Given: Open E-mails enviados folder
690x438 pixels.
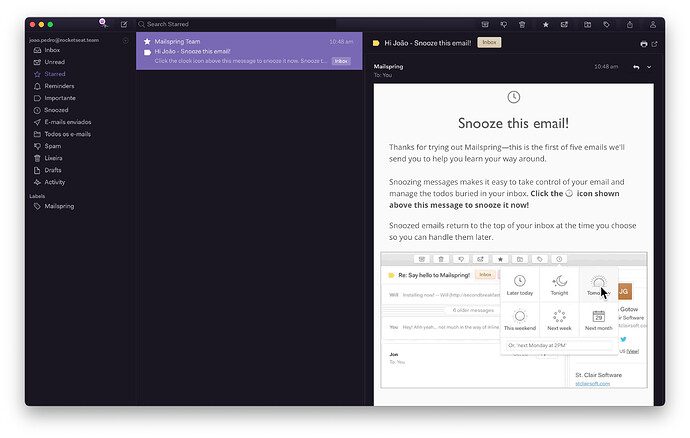Looking at the screenshot, I should (x=68, y=122).
